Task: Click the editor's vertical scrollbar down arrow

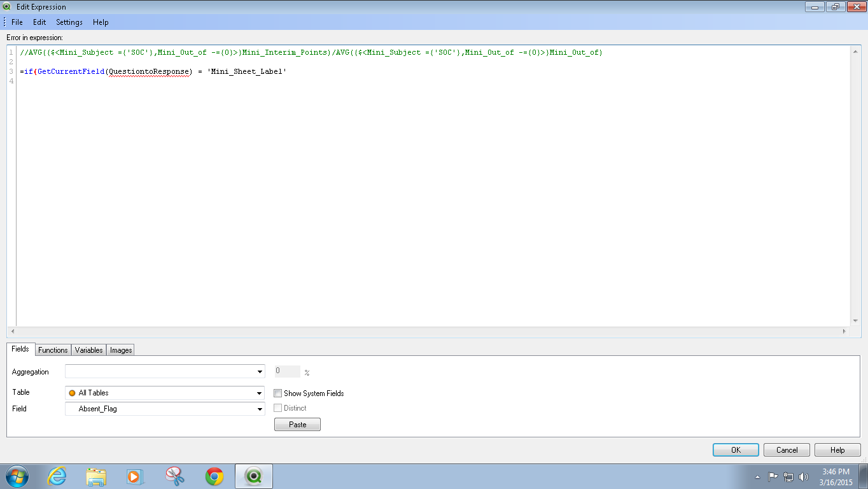Action: [855, 321]
